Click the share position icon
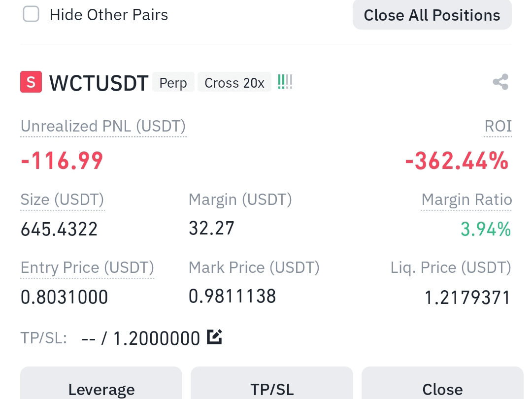Screen dimensions: 532x399 (x=500, y=82)
